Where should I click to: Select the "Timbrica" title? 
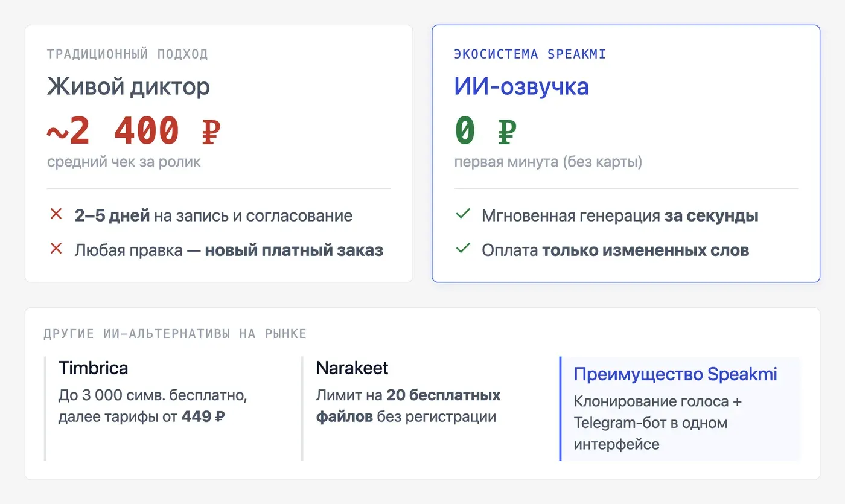(x=93, y=368)
